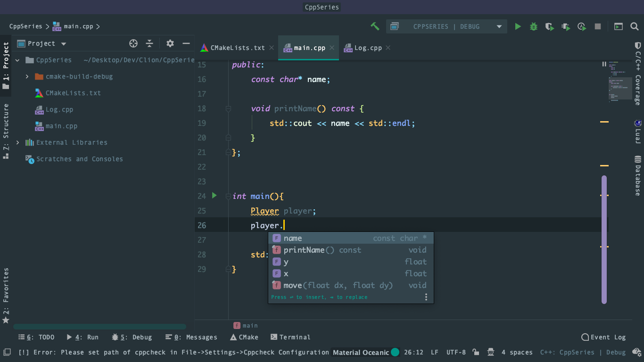Open the 4: Run tool window

(x=83, y=337)
